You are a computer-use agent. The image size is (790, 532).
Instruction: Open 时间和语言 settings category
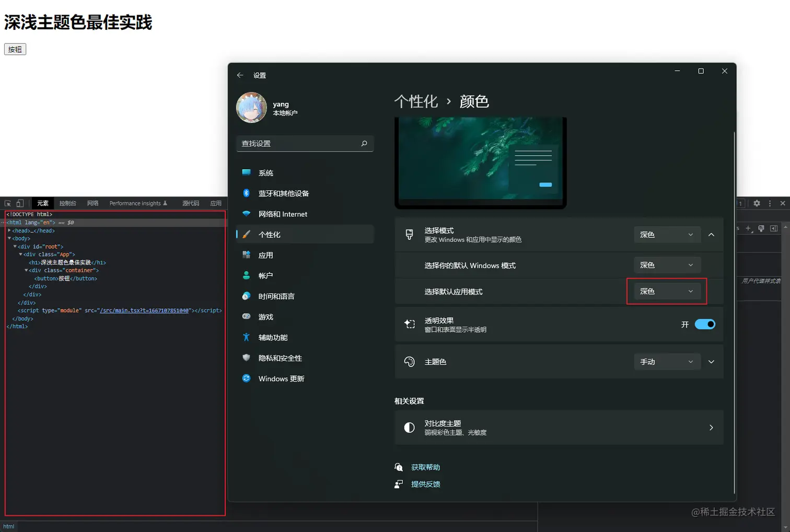click(305, 296)
